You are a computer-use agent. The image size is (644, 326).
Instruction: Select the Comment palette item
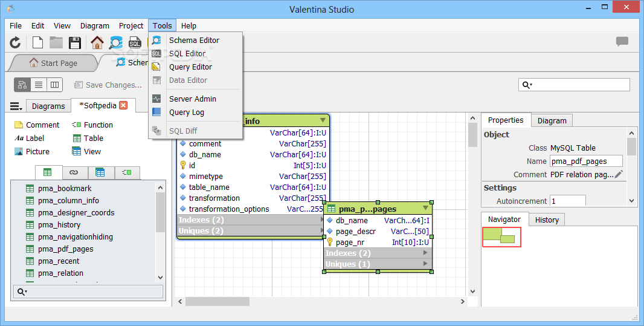[37, 125]
